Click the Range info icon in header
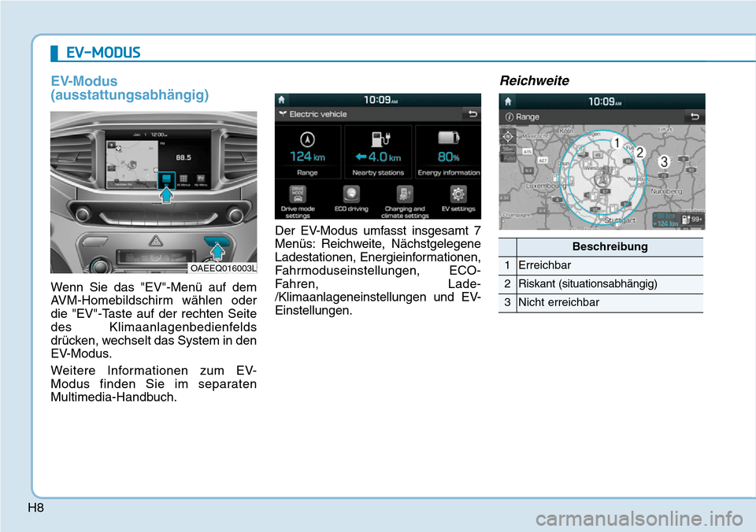The image size is (756, 532). coord(508,116)
